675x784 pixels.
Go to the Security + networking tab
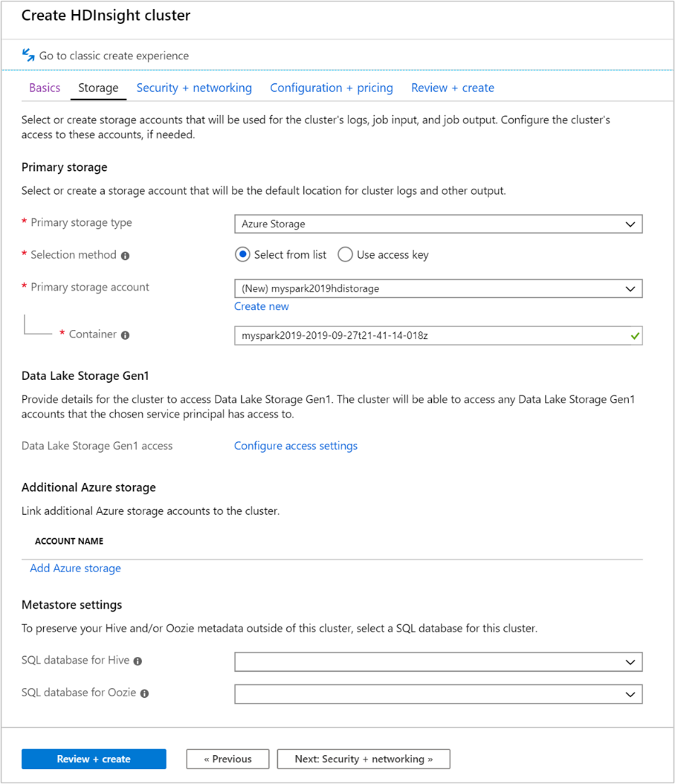tap(194, 88)
